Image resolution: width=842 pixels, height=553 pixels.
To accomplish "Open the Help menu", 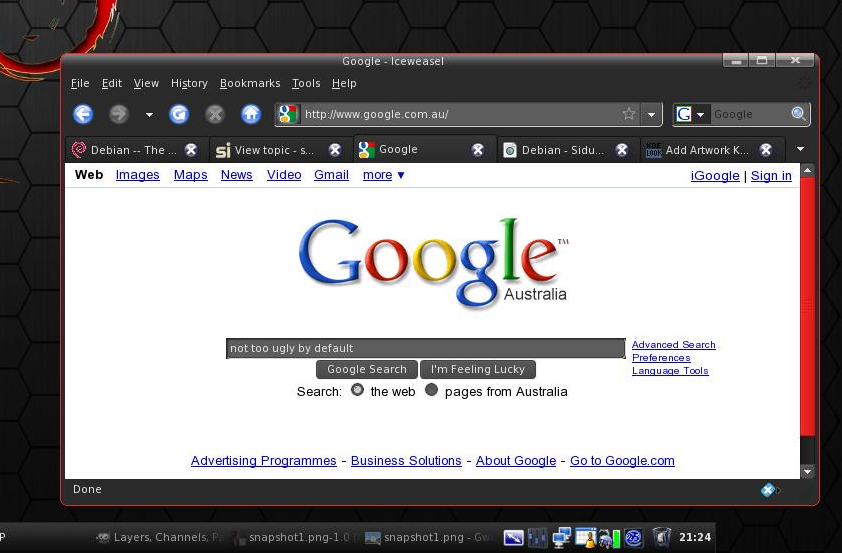I will (x=344, y=83).
